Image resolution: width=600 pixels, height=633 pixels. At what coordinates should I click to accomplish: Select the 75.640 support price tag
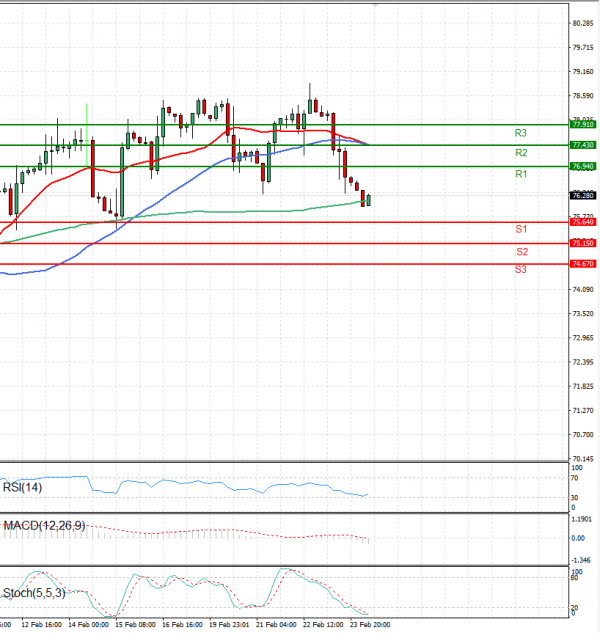583,222
